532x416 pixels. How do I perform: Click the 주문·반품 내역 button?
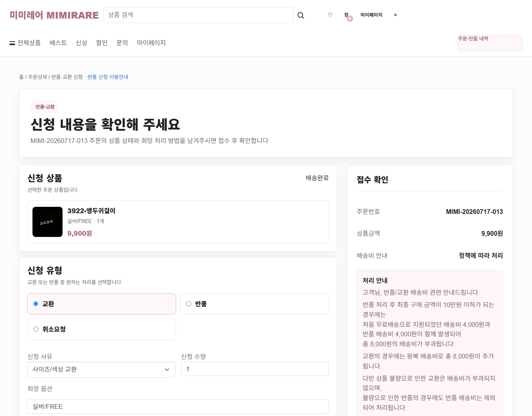(490, 43)
